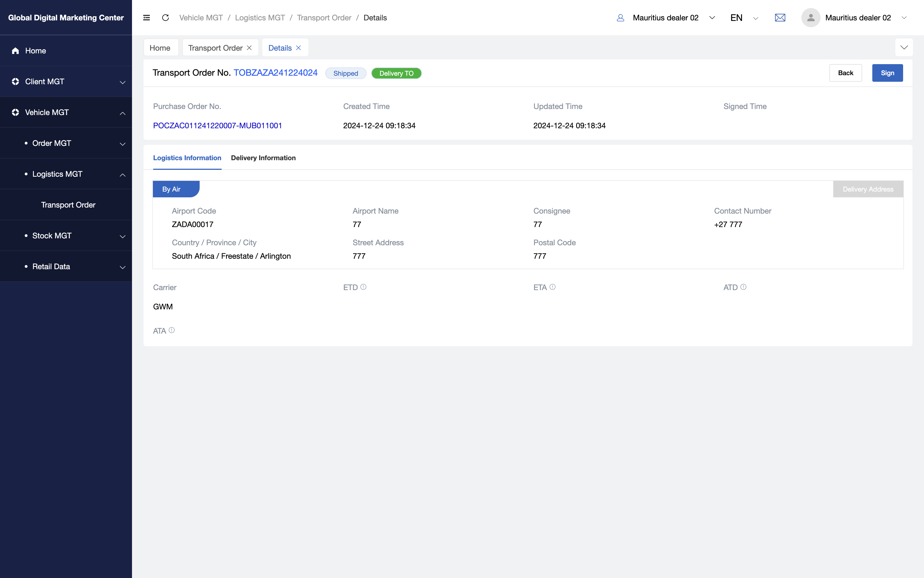Open the user account dropdown arrow

click(x=904, y=18)
